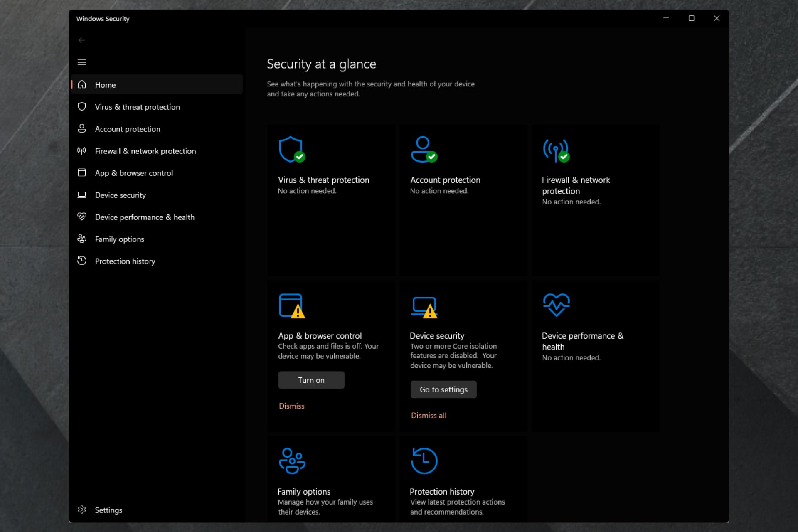Screen dimensions: 798x532
Task: Toggle the hamburger navigation menu
Action: [82, 62]
